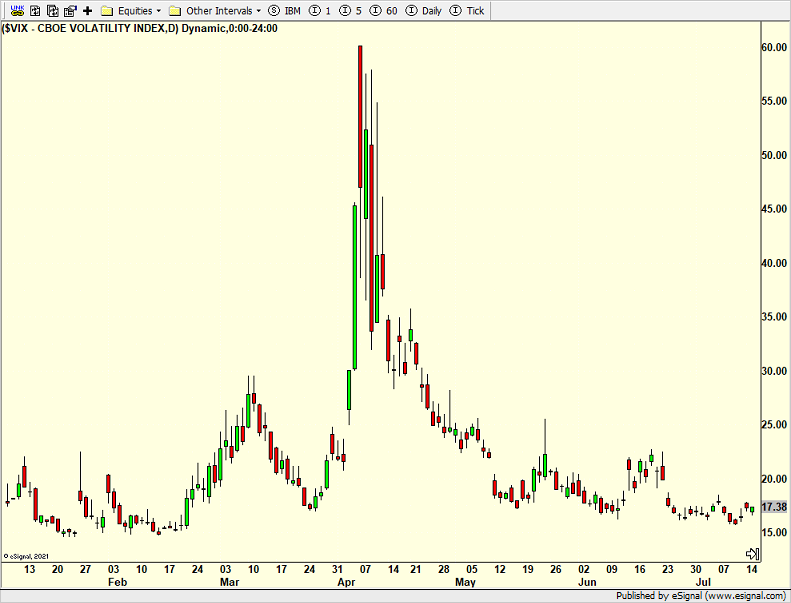Click the Apr month label on time axis
Image resolution: width=791 pixels, height=603 pixels.
[x=346, y=582]
